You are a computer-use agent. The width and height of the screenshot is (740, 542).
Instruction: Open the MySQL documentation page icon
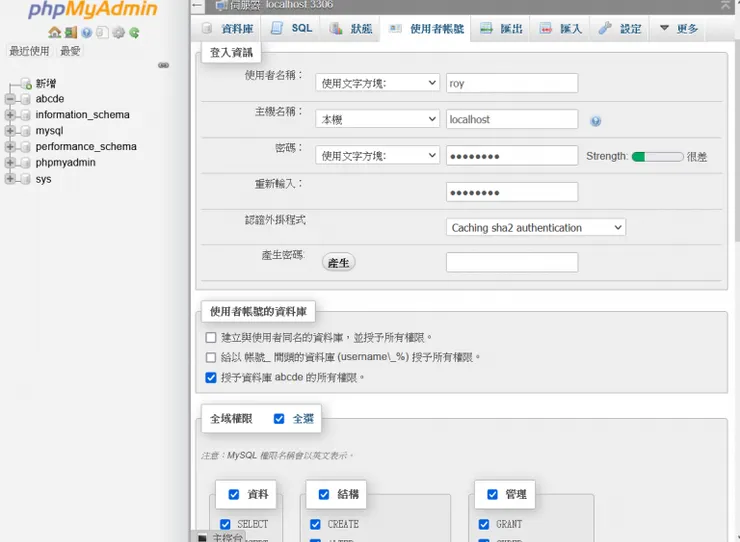pyautogui.click(x=102, y=32)
